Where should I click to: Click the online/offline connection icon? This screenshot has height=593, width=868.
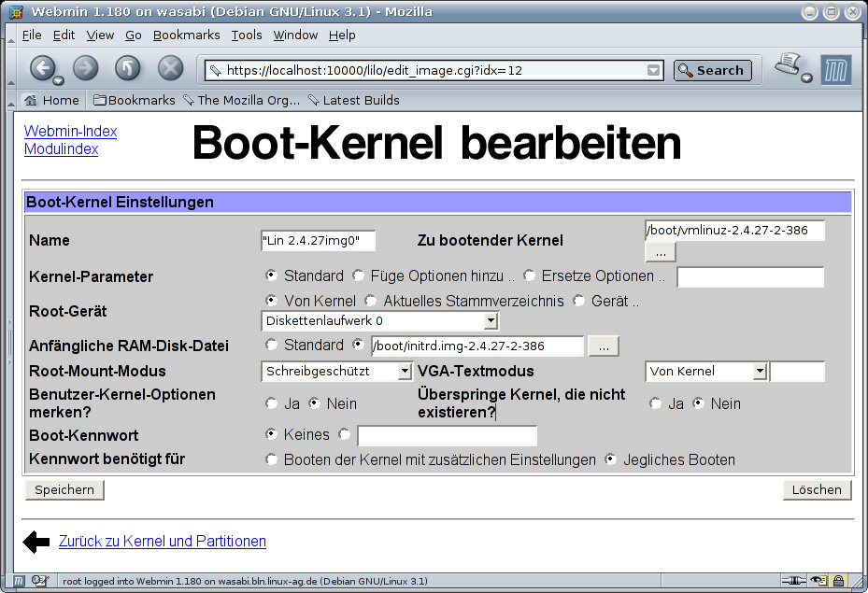[x=794, y=581]
